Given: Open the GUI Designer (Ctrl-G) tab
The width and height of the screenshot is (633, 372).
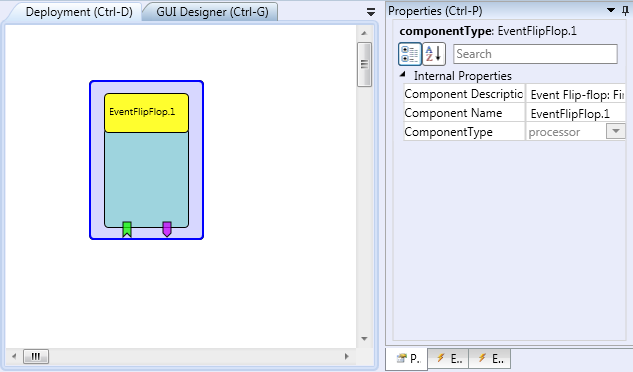Looking at the screenshot, I should pyautogui.click(x=212, y=12).
